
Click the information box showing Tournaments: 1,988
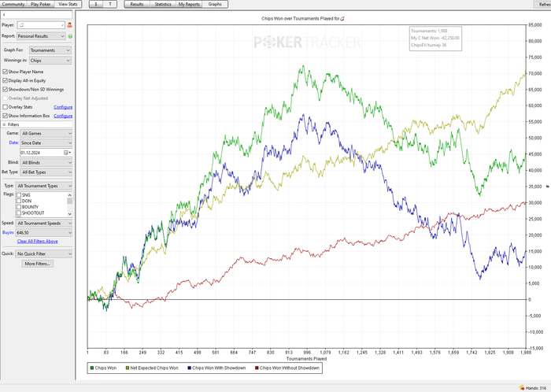(x=435, y=39)
